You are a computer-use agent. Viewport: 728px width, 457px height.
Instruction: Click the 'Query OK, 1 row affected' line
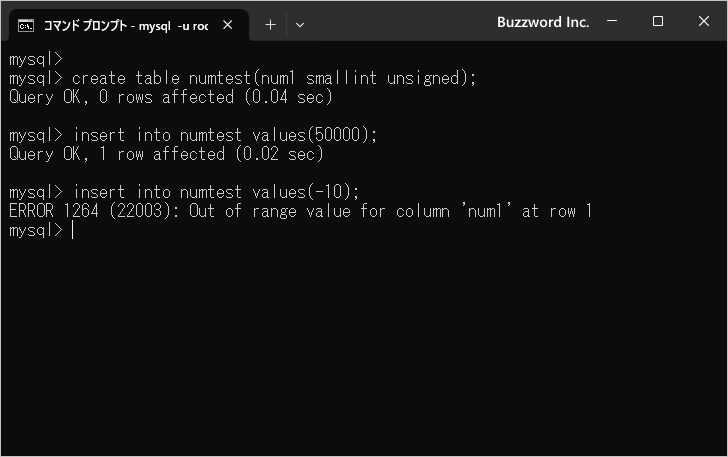coord(166,154)
